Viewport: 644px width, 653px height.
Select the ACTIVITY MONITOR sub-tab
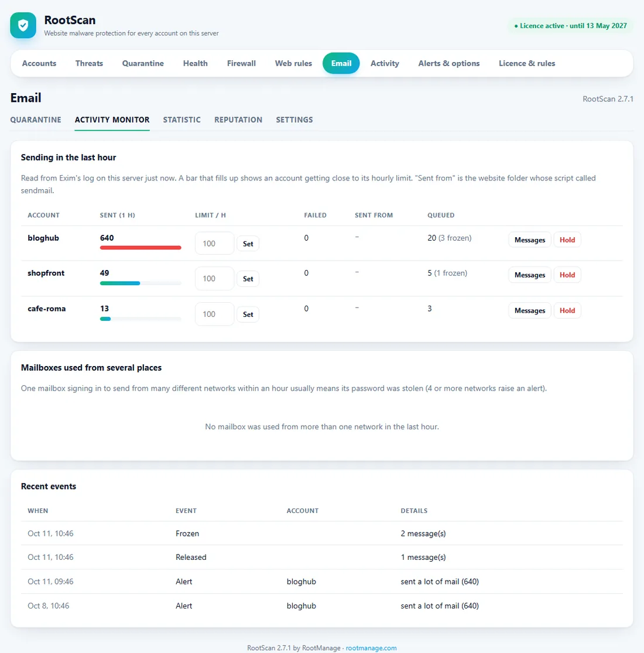click(112, 120)
